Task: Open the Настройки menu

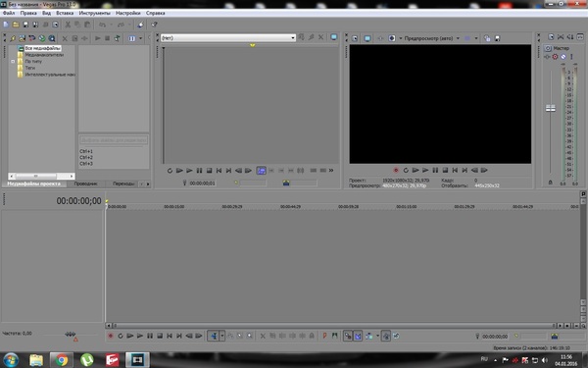Action: click(127, 13)
